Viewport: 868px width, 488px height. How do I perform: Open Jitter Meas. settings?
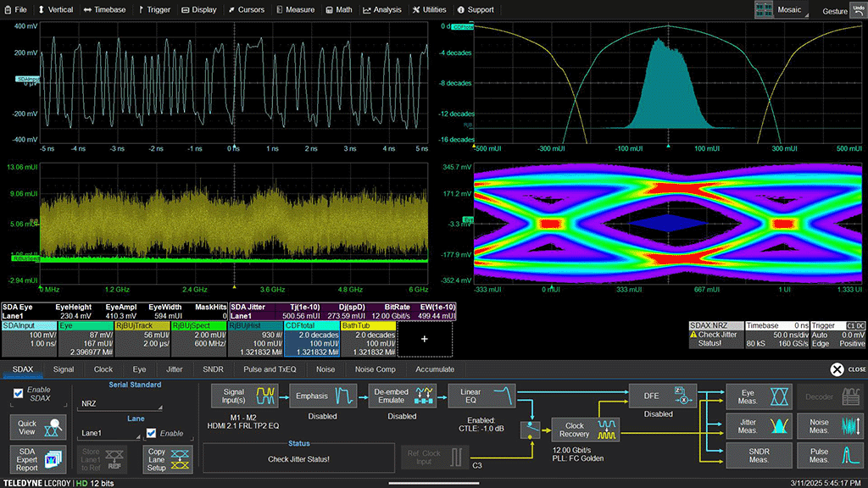pos(757,427)
